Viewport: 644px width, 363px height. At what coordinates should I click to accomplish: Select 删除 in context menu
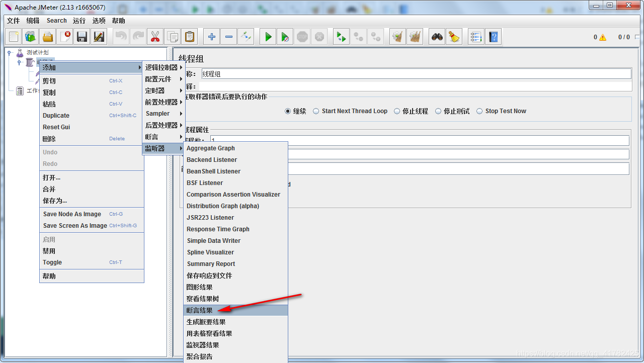tap(92, 139)
